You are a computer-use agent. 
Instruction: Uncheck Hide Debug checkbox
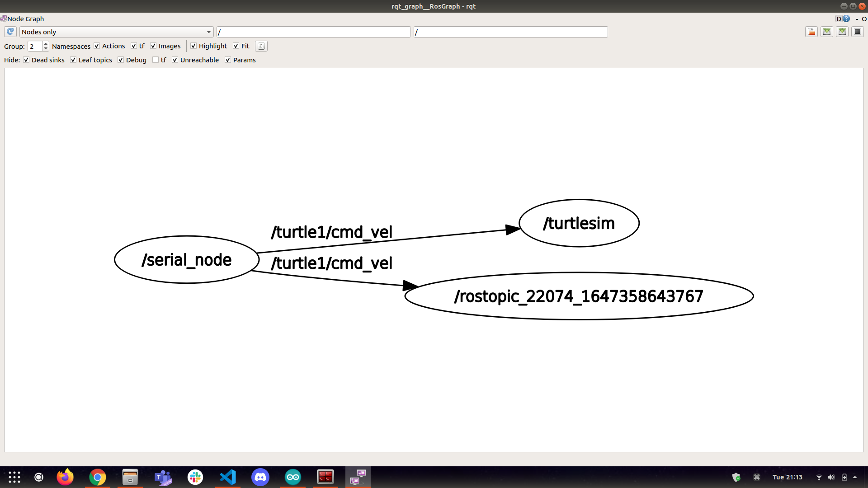[121, 60]
